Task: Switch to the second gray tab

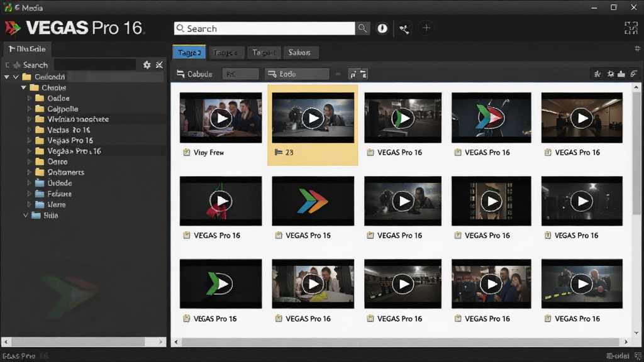Action: point(226,53)
